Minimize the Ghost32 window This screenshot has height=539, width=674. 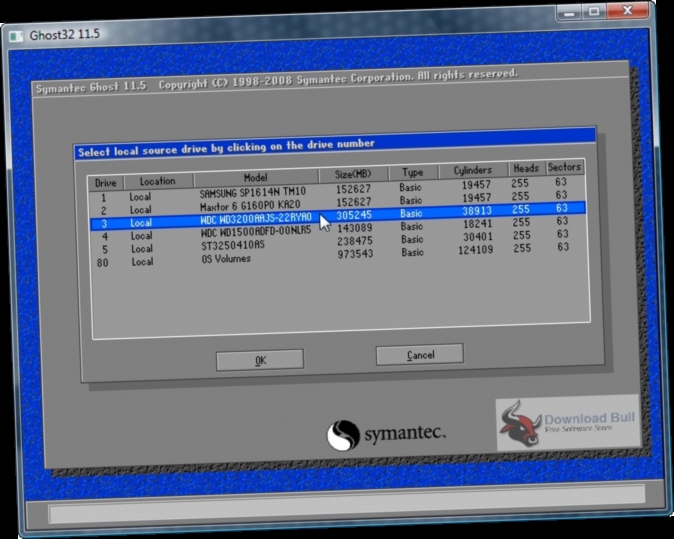pyautogui.click(x=570, y=13)
